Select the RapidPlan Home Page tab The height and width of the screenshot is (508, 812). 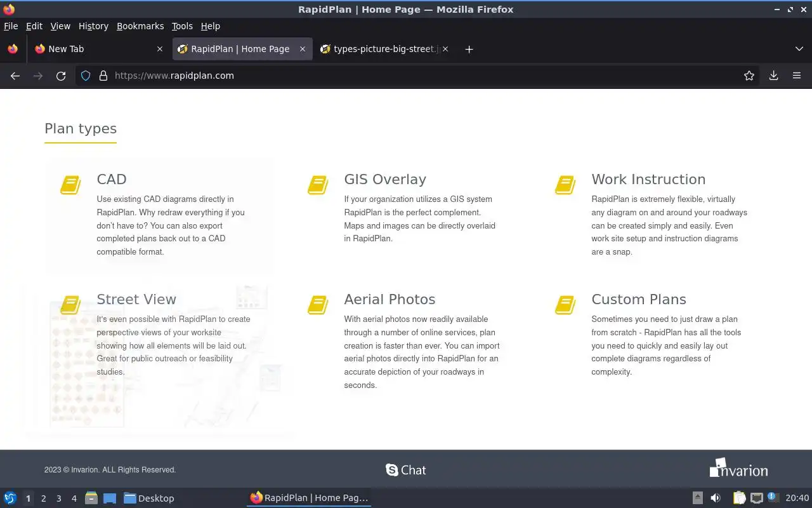[x=242, y=49]
